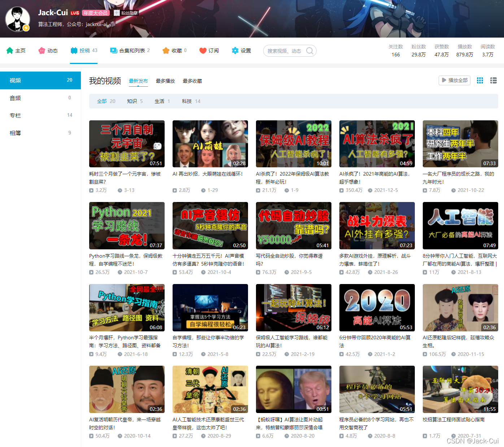Open title AI还原乾隆后妃样貌
504x447 pixels.
pyautogui.click(x=459, y=341)
